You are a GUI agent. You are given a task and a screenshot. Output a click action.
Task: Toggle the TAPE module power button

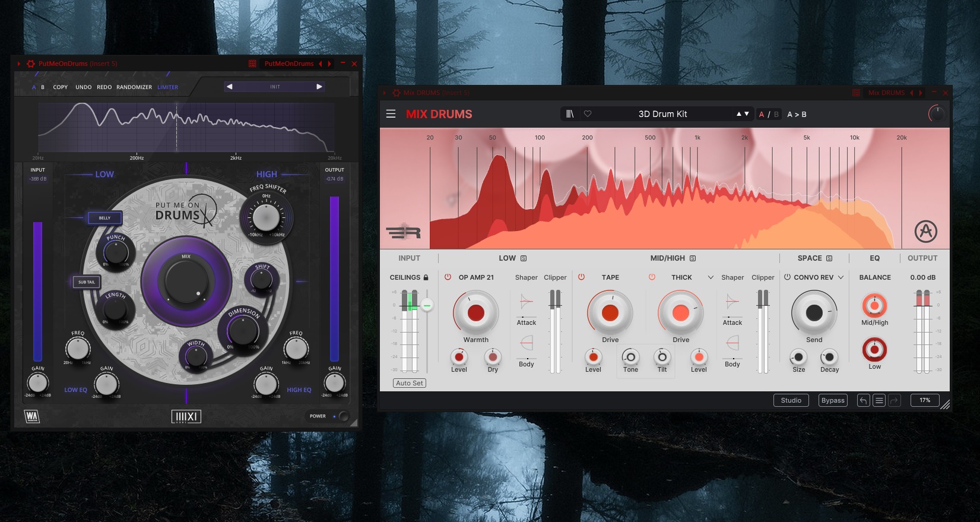[x=582, y=277]
